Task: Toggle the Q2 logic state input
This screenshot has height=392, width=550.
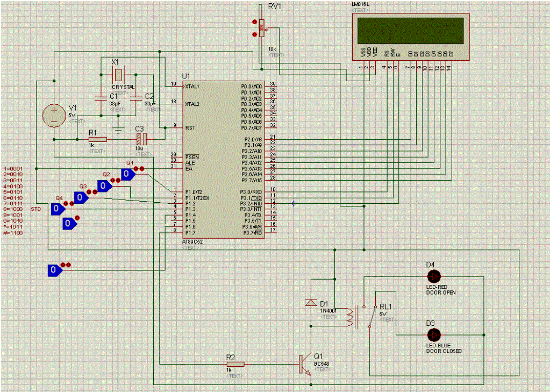Action: click(x=104, y=186)
